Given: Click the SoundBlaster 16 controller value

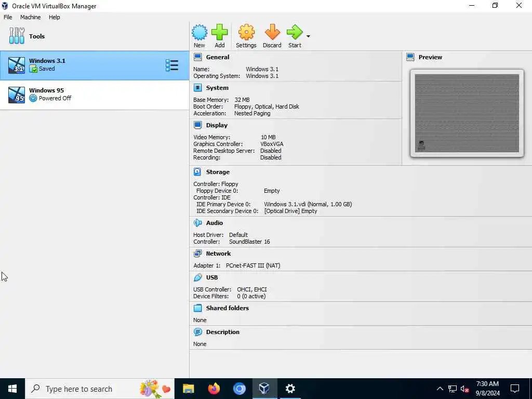Looking at the screenshot, I should pyautogui.click(x=249, y=242).
